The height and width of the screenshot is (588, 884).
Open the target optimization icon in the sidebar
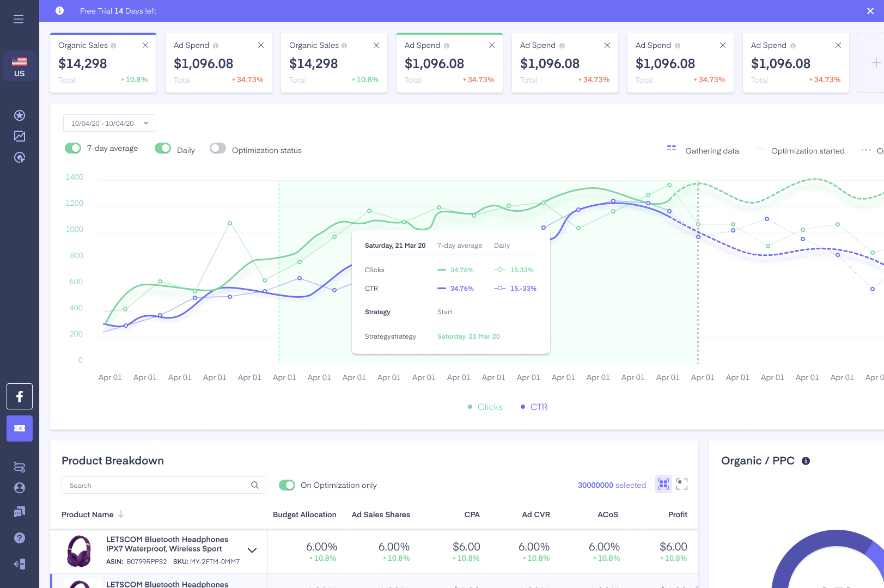click(20, 158)
